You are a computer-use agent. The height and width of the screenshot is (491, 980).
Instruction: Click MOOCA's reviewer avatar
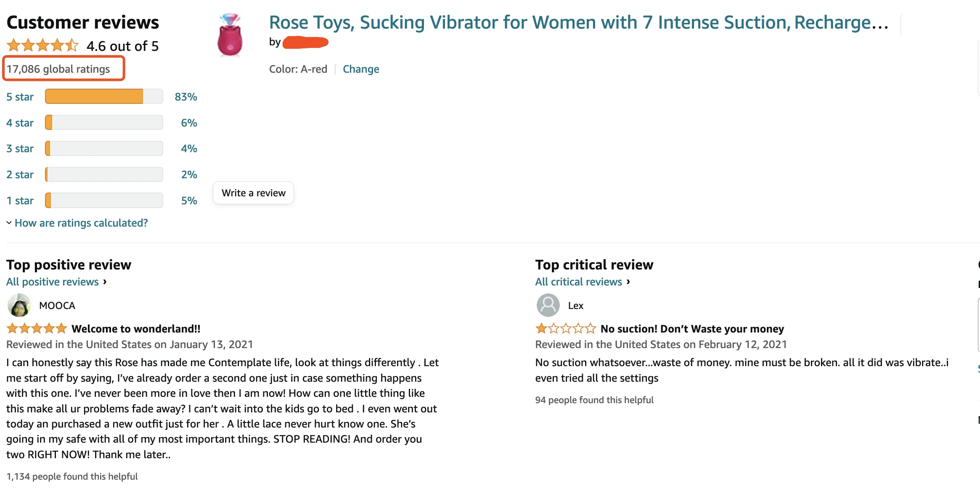tap(19, 306)
